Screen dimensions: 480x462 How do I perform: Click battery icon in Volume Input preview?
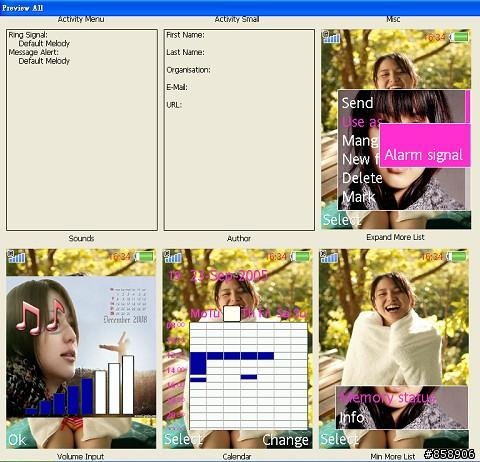(x=144, y=257)
